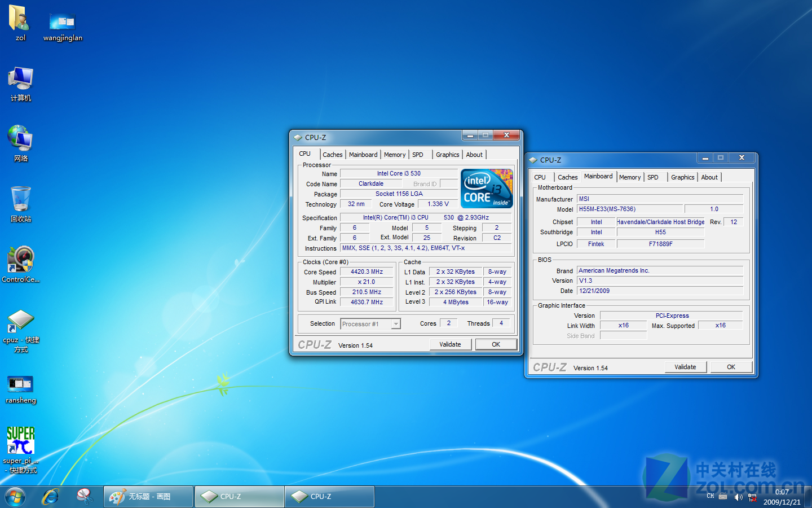Click the QPI Link value 4630.7 MHz
The width and height of the screenshot is (812, 508).
click(x=367, y=302)
